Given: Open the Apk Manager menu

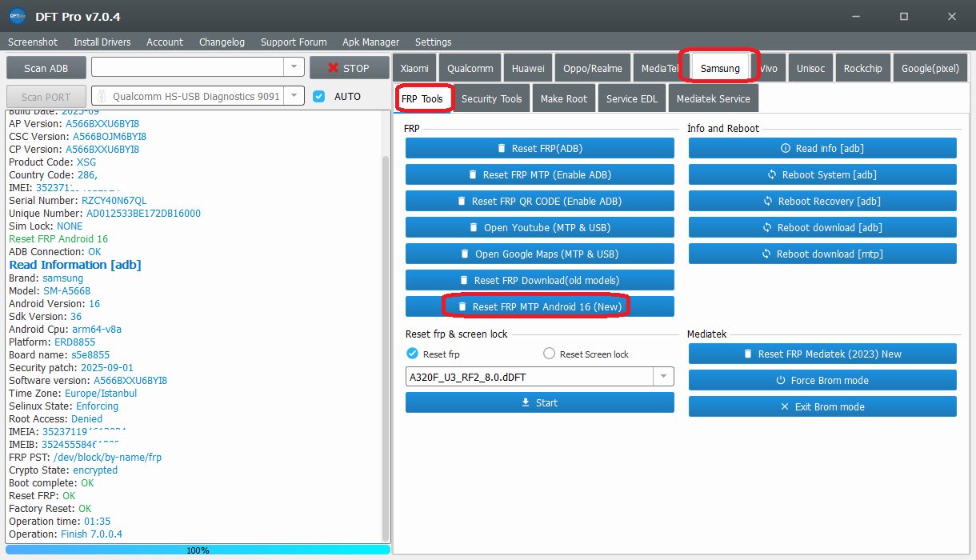Looking at the screenshot, I should (370, 42).
